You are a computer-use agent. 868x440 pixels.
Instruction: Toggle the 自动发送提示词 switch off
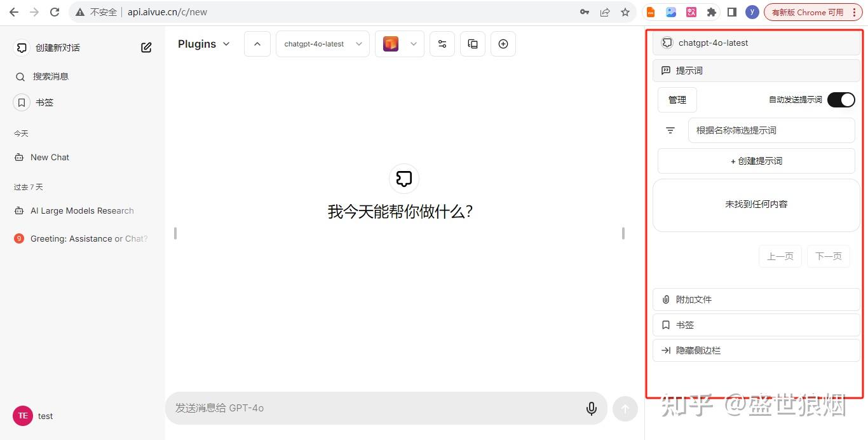(841, 100)
